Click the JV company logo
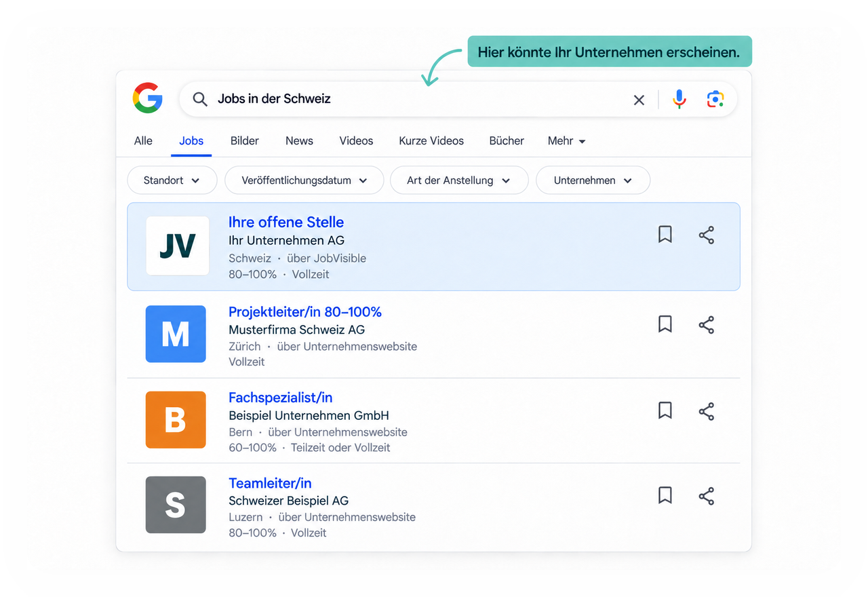The image size is (868, 597). (178, 246)
